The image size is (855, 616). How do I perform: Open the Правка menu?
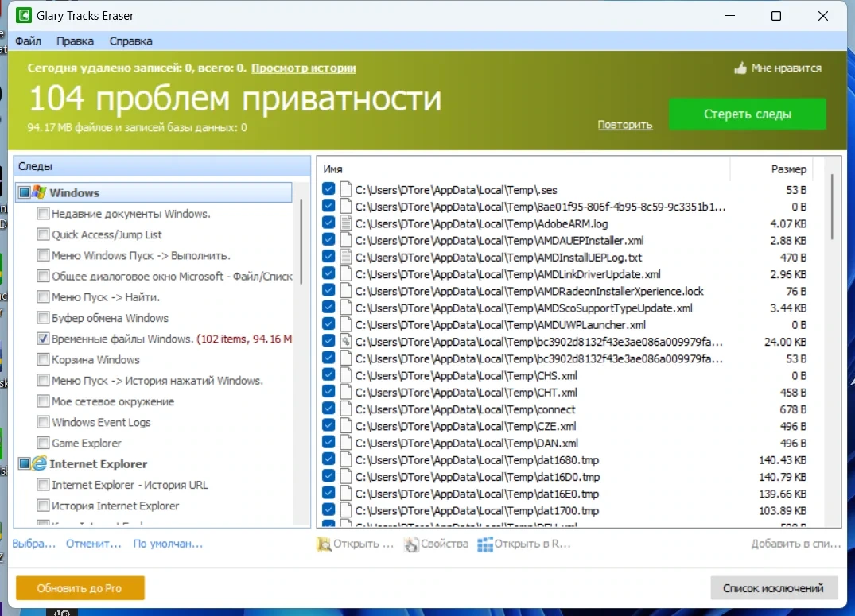tap(75, 41)
